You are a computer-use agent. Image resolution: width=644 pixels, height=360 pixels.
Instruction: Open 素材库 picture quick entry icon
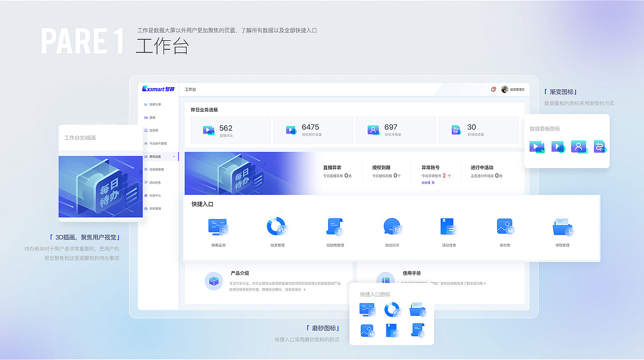[505, 227]
